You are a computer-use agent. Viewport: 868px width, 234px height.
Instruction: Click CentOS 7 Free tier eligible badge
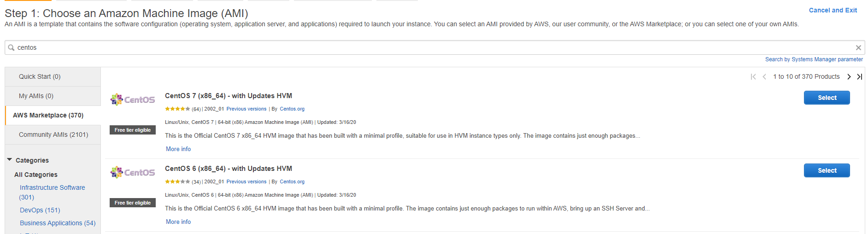[133, 130]
